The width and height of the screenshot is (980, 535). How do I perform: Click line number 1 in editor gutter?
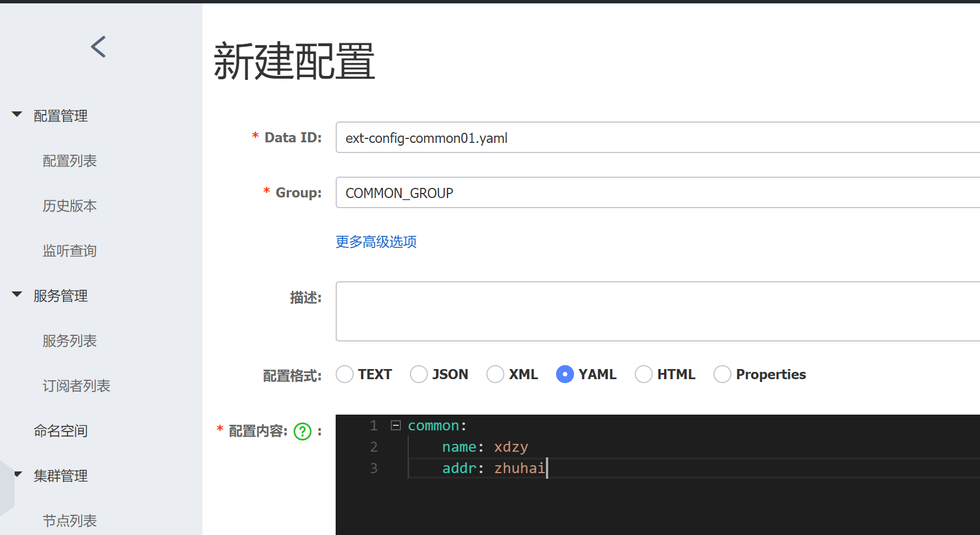point(374,426)
